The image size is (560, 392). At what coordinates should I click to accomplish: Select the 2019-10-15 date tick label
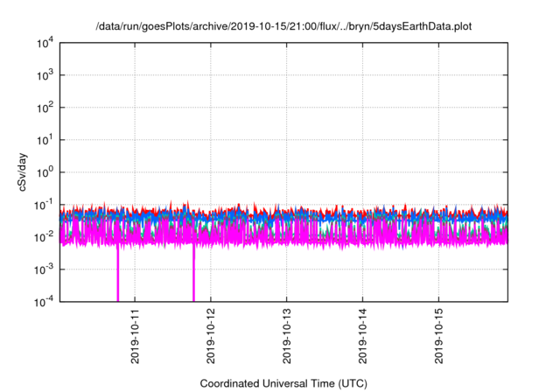pos(439,336)
